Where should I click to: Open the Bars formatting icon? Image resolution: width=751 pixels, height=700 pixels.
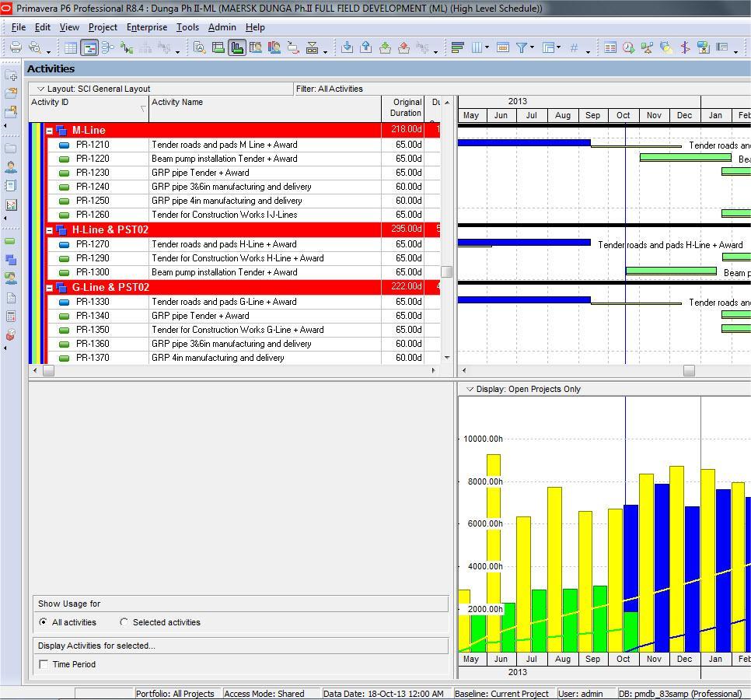[457, 47]
